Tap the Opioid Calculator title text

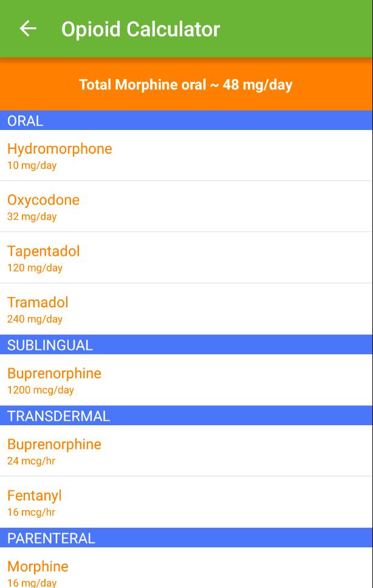pos(140,29)
